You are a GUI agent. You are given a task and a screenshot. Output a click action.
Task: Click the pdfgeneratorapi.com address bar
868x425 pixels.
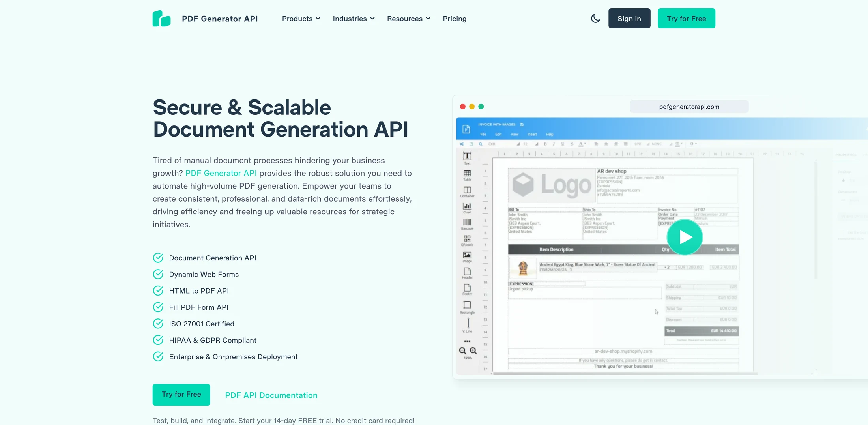[x=689, y=107]
